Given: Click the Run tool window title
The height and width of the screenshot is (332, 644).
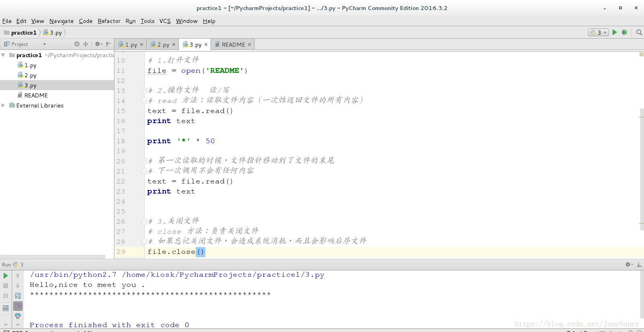Looking at the screenshot, I should tap(12, 264).
